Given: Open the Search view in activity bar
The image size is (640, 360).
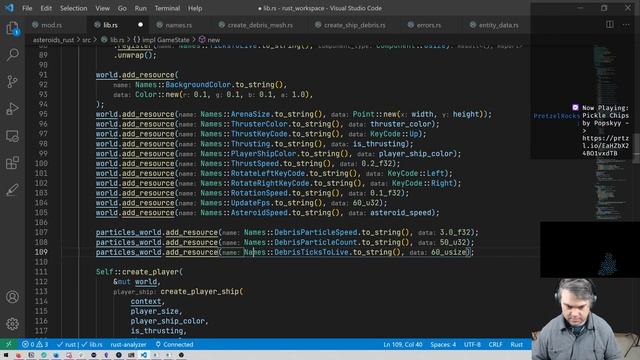Looking at the screenshot, I should coord(13,54).
